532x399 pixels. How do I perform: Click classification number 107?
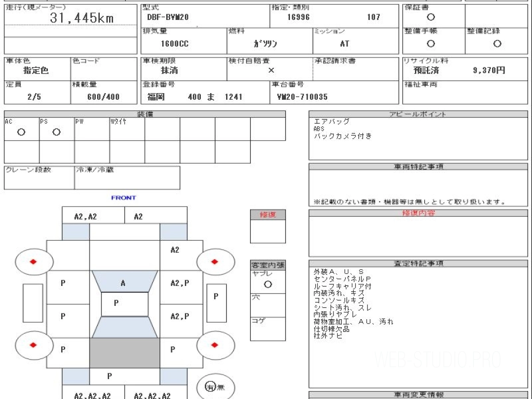pyautogui.click(x=374, y=17)
